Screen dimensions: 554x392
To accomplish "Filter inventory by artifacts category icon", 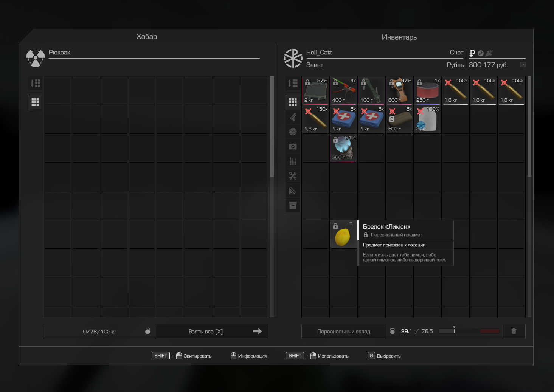I will (x=293, y=132).
